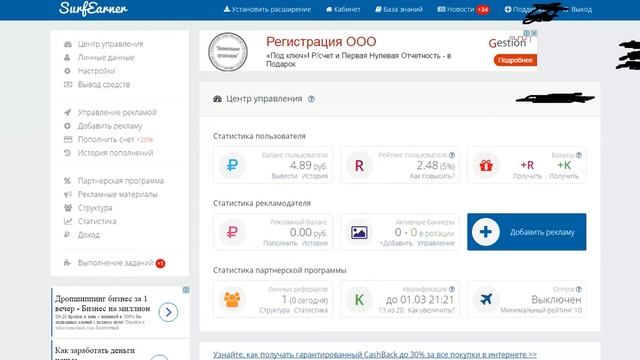Open Рекламные материалы in the sidebar
640x360 pixels.
pyautogui.click(x=118, y=194)
